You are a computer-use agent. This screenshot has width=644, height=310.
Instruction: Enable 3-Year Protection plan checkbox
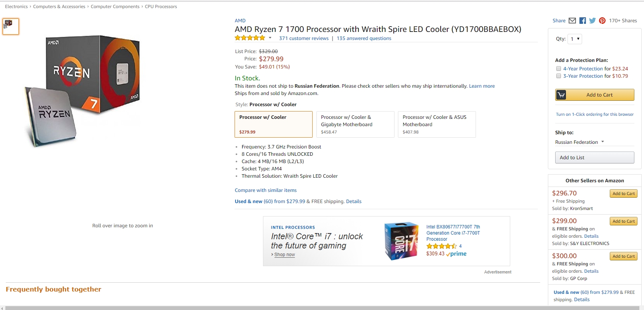559,76
